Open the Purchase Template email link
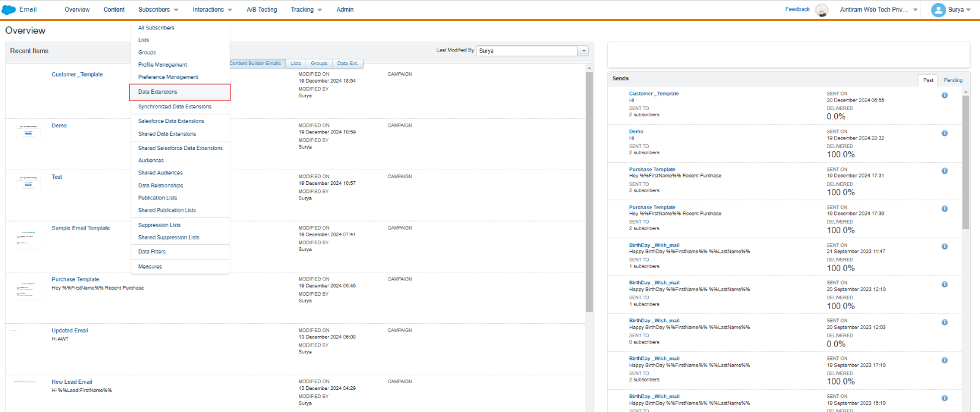Image resolution: width=980 pixels, height=412 pixels. pos(75,279)
